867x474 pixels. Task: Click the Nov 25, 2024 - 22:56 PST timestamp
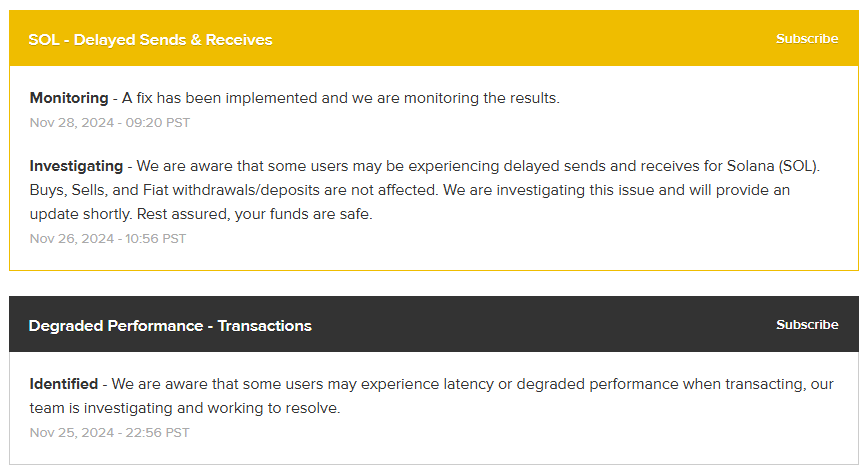click(109, 433)
